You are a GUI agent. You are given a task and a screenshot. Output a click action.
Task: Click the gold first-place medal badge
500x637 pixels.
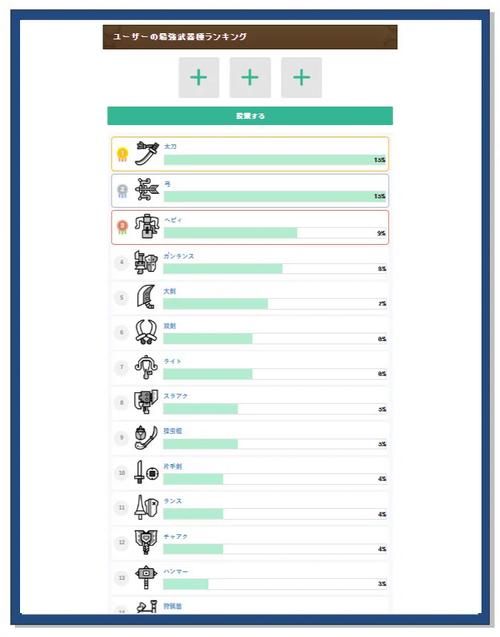(123, 154)
